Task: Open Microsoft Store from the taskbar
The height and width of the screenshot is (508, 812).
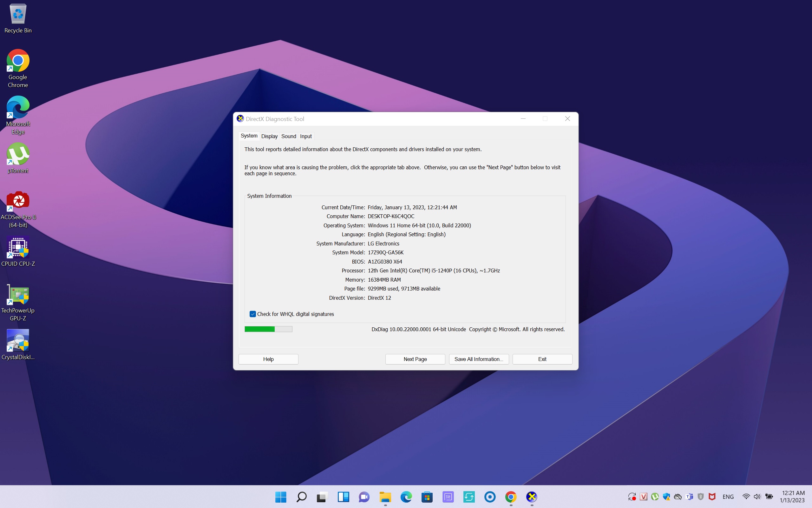Action: click(427, 497)
